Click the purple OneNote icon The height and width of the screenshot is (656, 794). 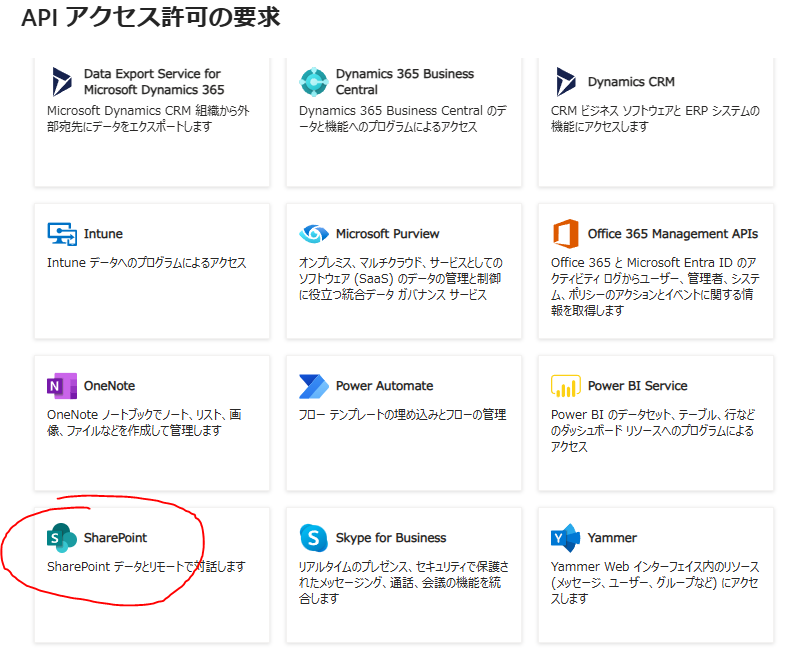point(62,386)
